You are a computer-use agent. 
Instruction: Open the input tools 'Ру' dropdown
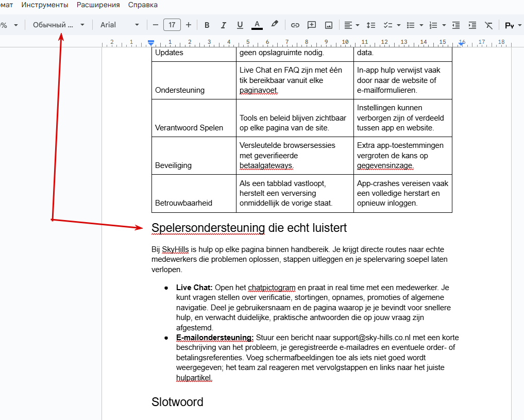coord(513,25)
